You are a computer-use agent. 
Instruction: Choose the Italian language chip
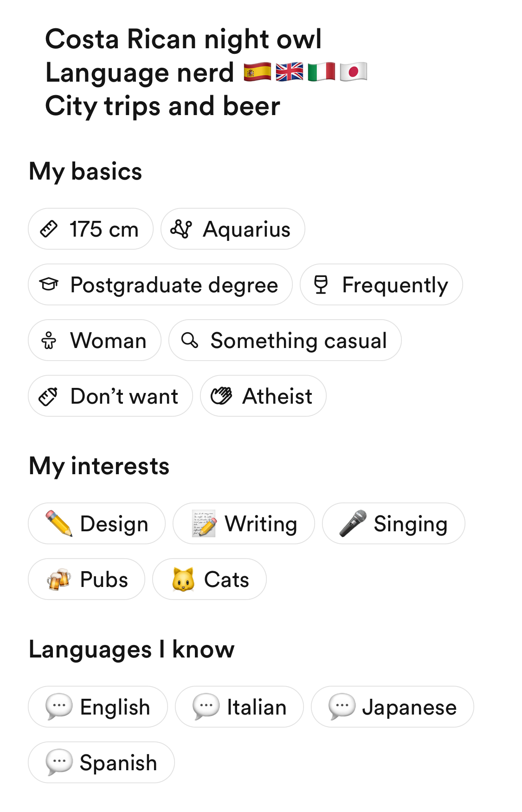(x=239, y=707)
